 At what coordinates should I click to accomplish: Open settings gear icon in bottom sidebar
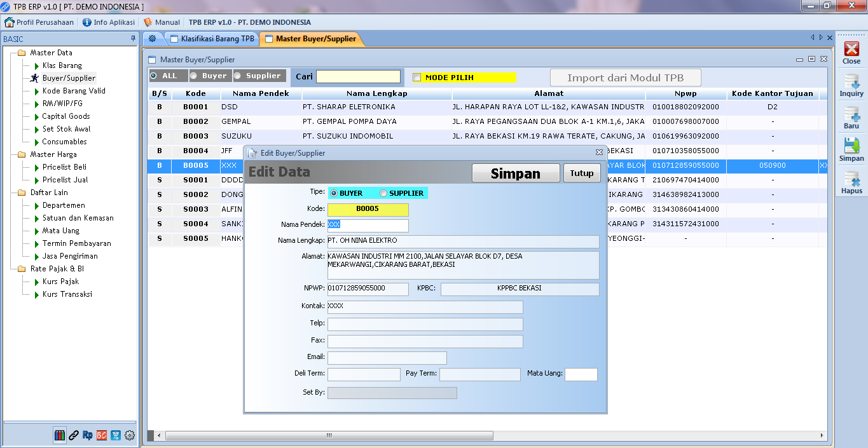pos(130,435)
